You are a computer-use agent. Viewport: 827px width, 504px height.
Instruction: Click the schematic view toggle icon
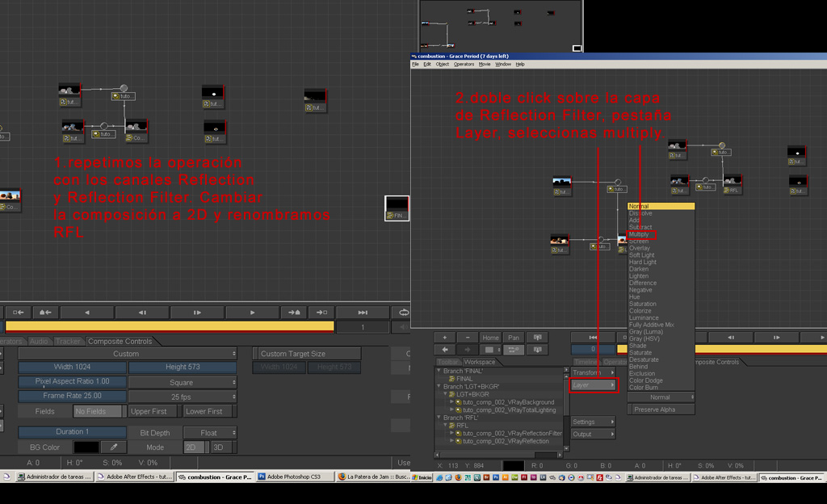tap(514, 350)
